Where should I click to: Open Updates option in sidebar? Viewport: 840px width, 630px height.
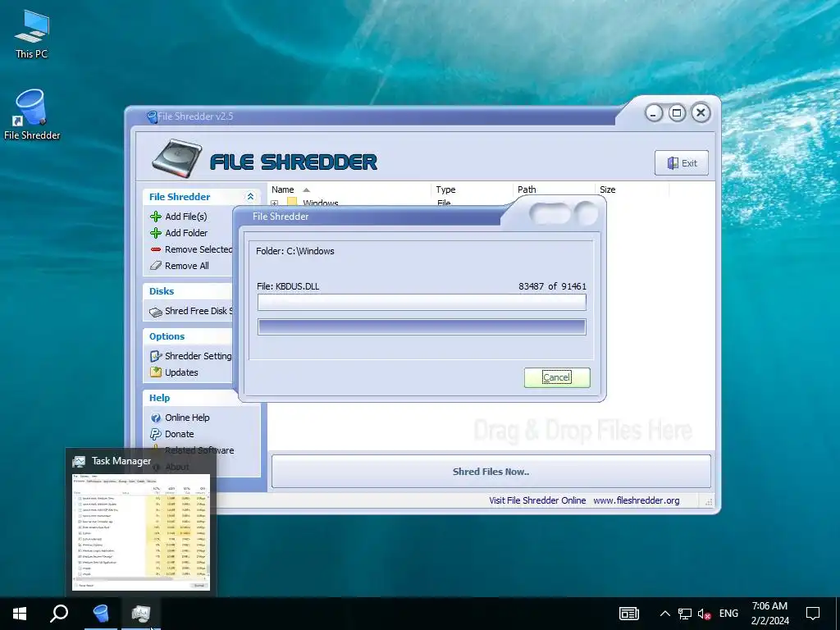click(x=181, y=372)
